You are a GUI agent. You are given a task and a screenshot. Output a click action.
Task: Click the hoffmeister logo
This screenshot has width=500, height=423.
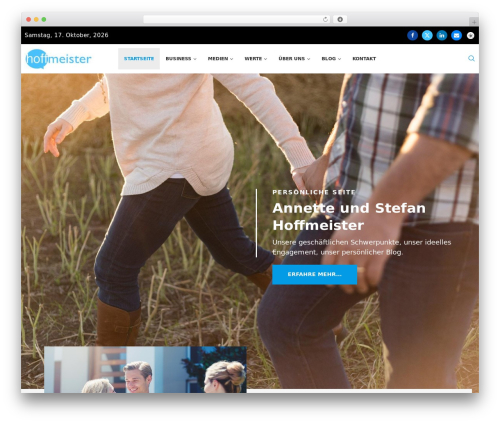58,59
